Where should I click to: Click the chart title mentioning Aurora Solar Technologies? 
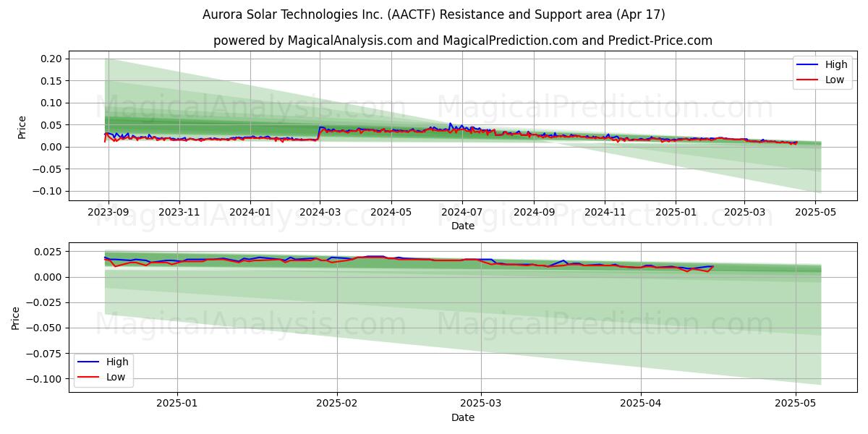pyautogui.click(x=434, y=14)
